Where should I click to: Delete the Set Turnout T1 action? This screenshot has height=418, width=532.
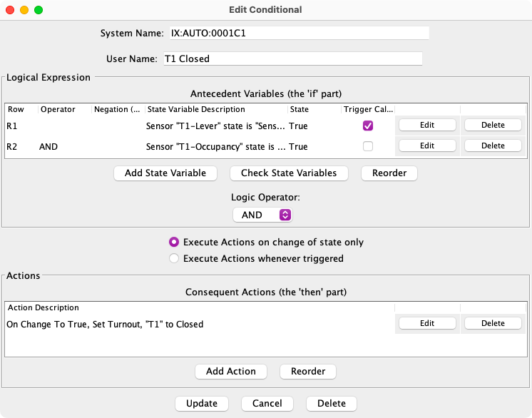493,323
